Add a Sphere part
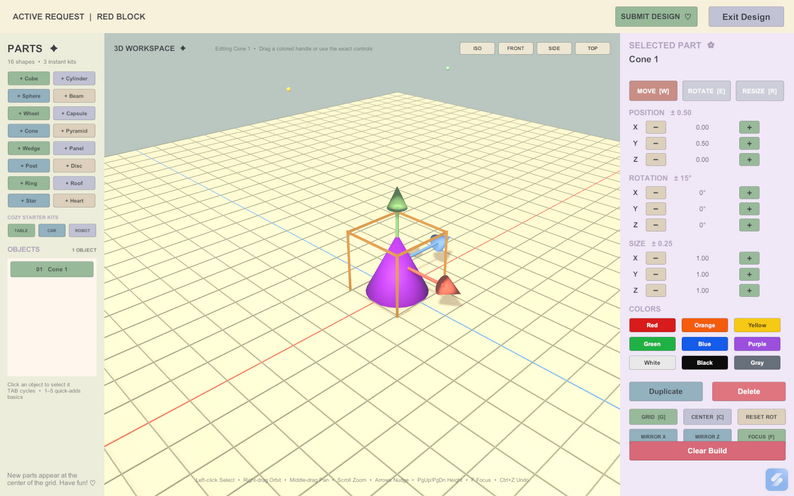The image size is (794, 496). (x=29, y=96)
